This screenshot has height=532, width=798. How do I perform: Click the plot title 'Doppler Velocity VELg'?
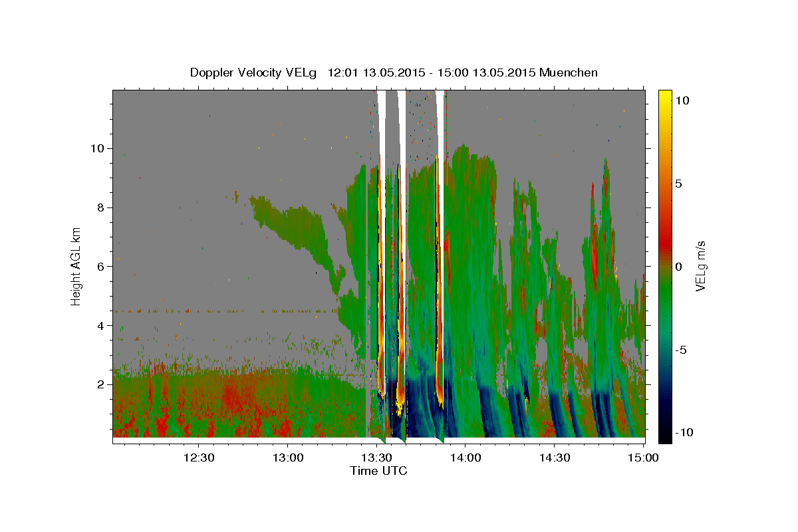tap(254, 72)
